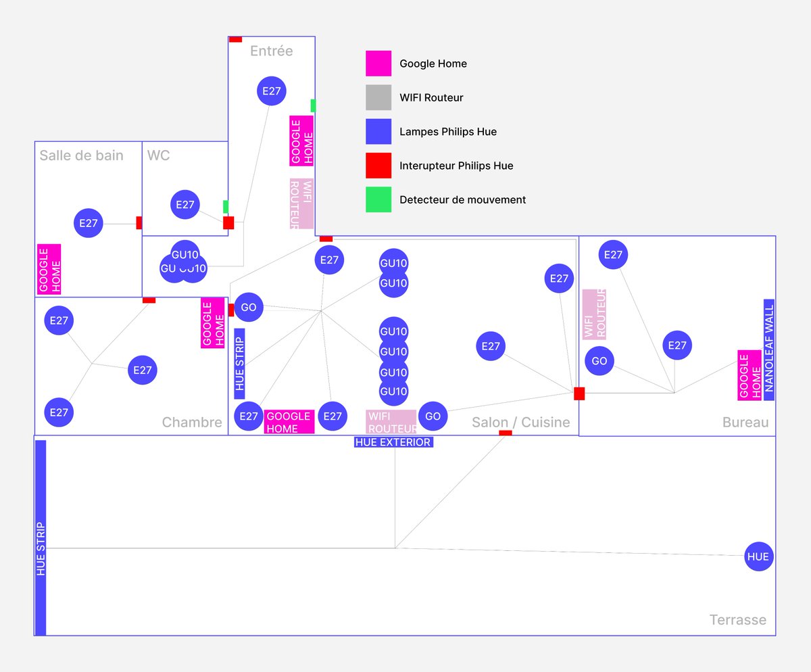Click the 'Salon / Cuisine' room label

click(521, 423)
